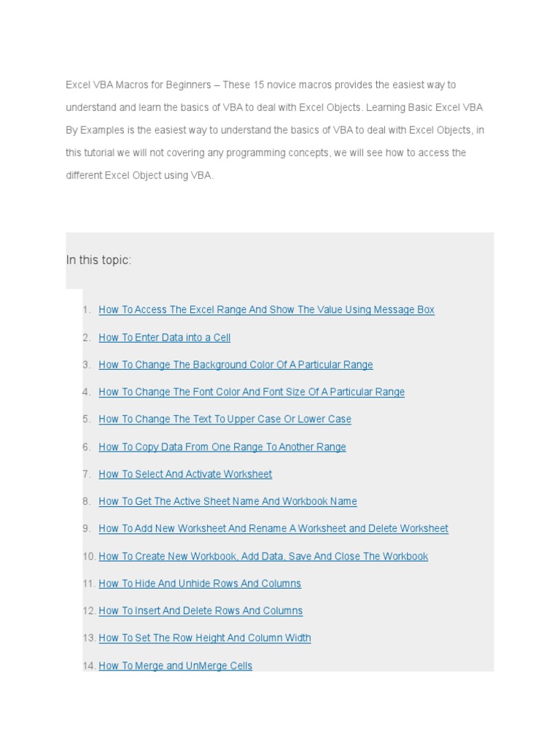This screenshot has height=747, width=560.
Task: Open the Create New Workbook link
Action: [263, 557]
